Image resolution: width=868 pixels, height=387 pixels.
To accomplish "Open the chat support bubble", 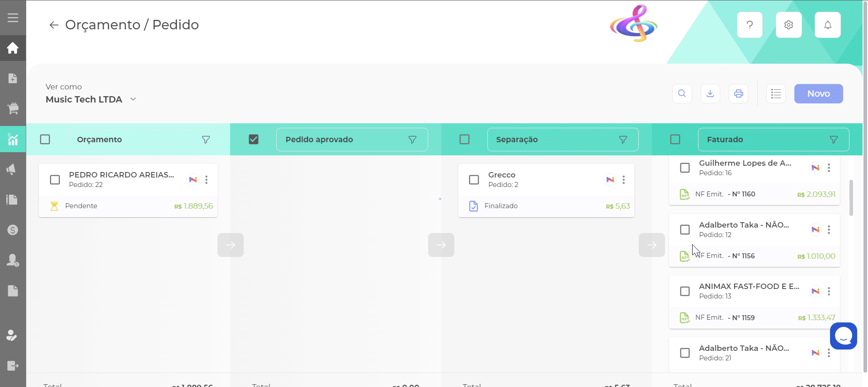I will (843, 336).
